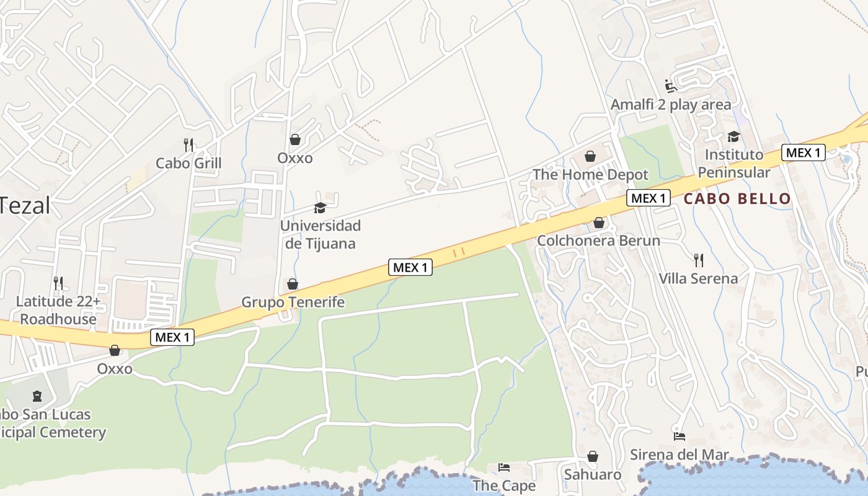Click the Cabo Grill restaurant icon
This screenshot has width=868, height=496.
click(189, 145)
